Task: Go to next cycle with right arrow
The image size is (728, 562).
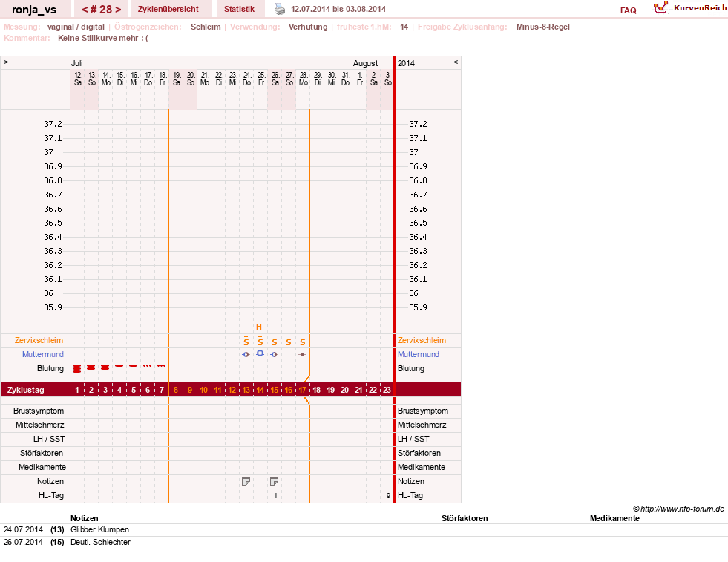Action: pos(118,10)
